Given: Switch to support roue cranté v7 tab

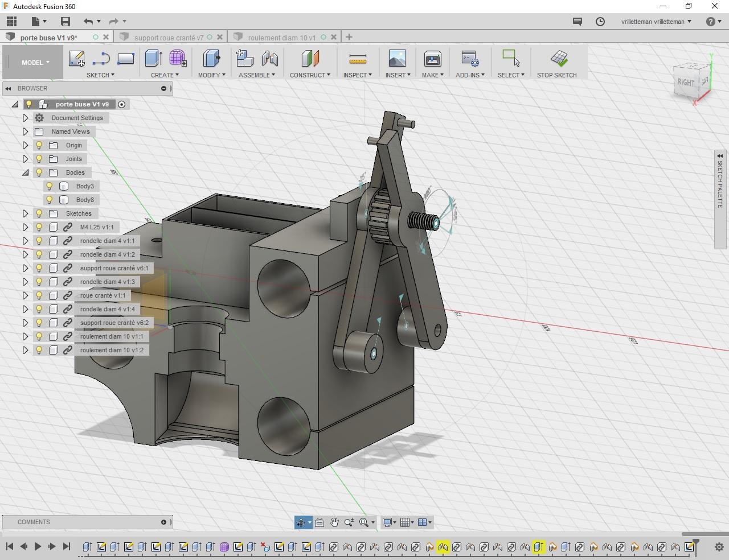Looking at the screenshot, I should [x=169, y=38].
